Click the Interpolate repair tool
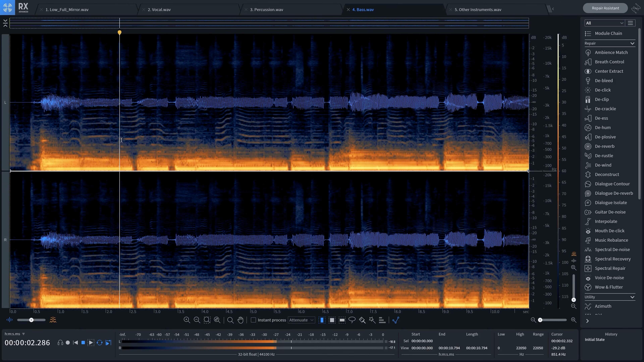644x362 pixels. click(x=606, y=221)
